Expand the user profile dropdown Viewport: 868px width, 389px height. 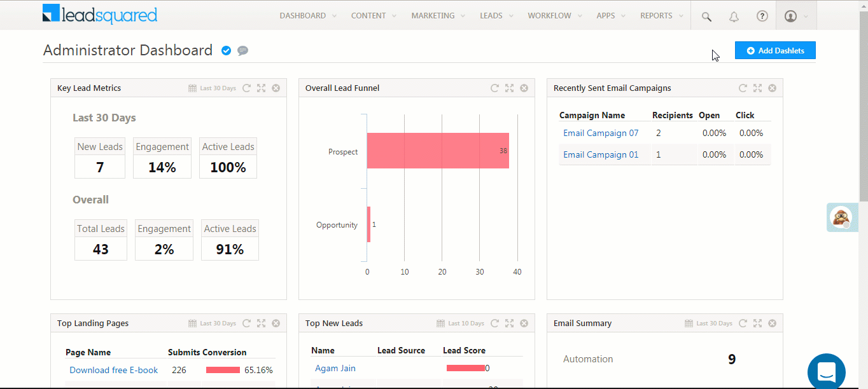coord(795,17)
